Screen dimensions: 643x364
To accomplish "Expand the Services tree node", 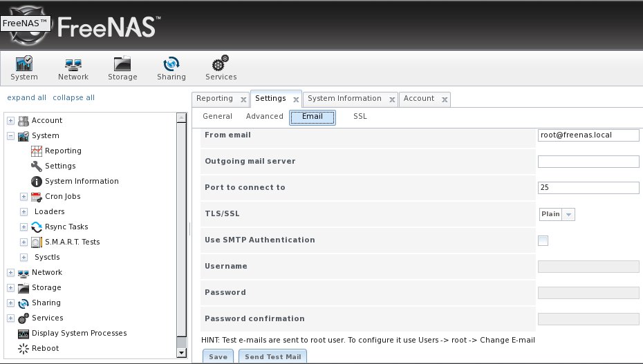I will tap(10, 318).
